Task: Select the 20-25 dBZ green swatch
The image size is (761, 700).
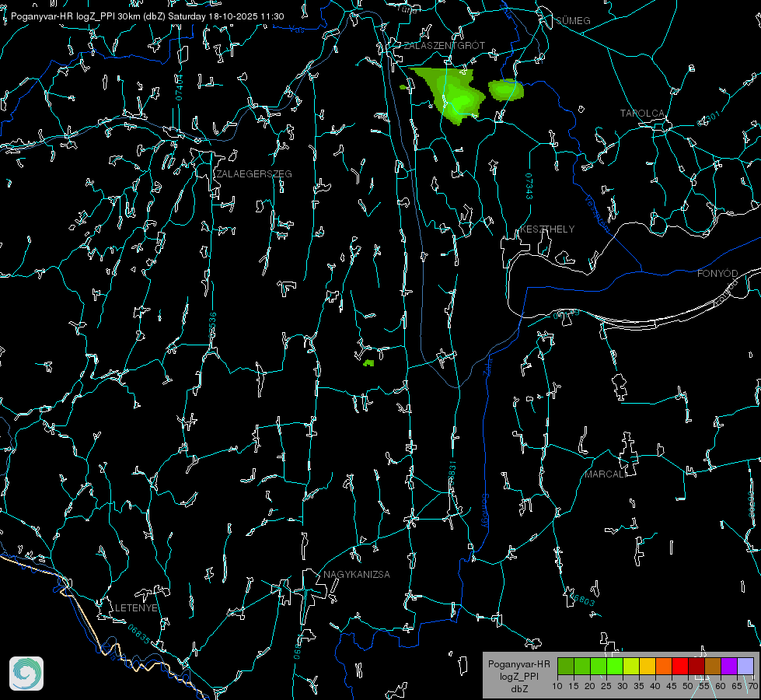Action: point(599,666)
